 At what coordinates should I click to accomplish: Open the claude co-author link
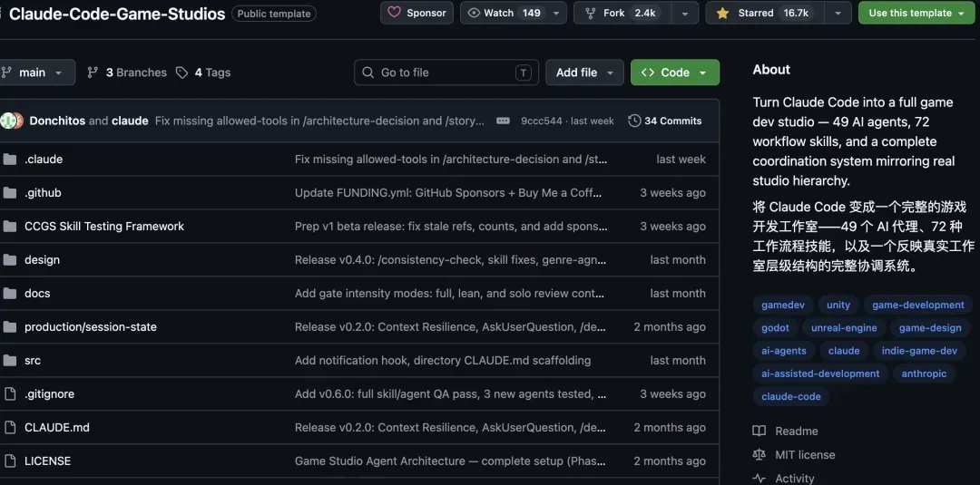point(130,121)
